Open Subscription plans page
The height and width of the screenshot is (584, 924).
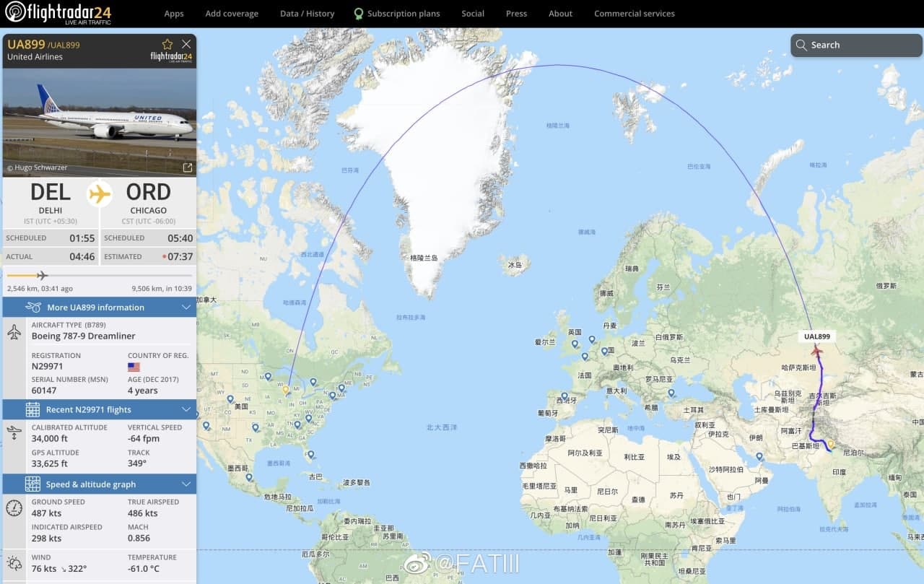[404, 14]
